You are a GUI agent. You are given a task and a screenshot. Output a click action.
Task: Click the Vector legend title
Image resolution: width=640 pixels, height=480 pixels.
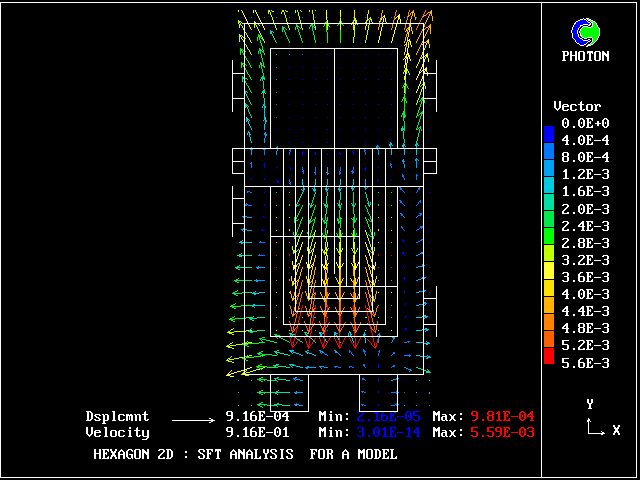tap(577, 106)
